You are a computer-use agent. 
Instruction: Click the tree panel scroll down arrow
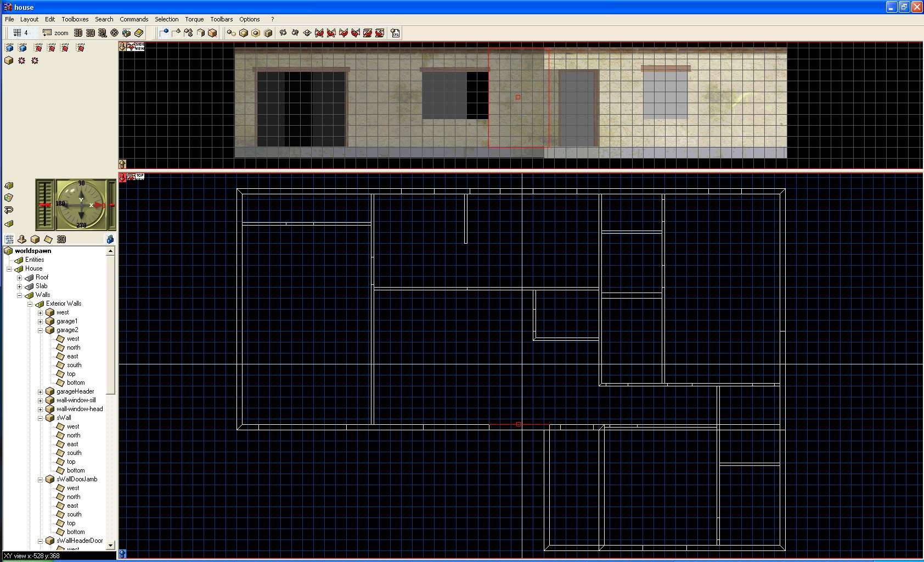(x=111, y=545)
